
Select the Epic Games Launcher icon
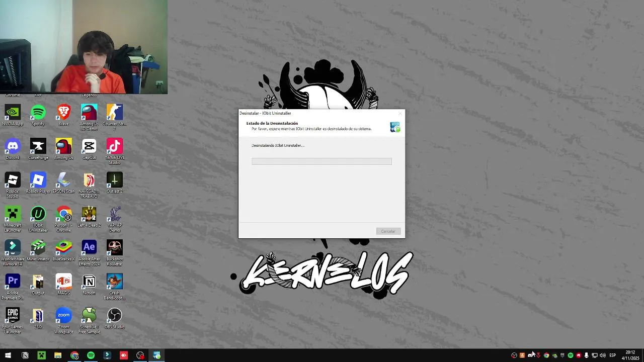point(13,320)
